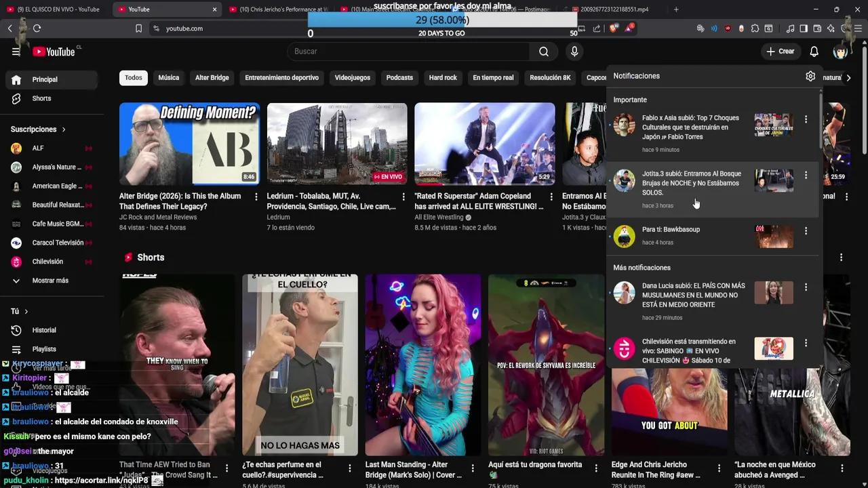868x488 pixels.
Task: Open Shorts section options menu
Action: (841, 258)
